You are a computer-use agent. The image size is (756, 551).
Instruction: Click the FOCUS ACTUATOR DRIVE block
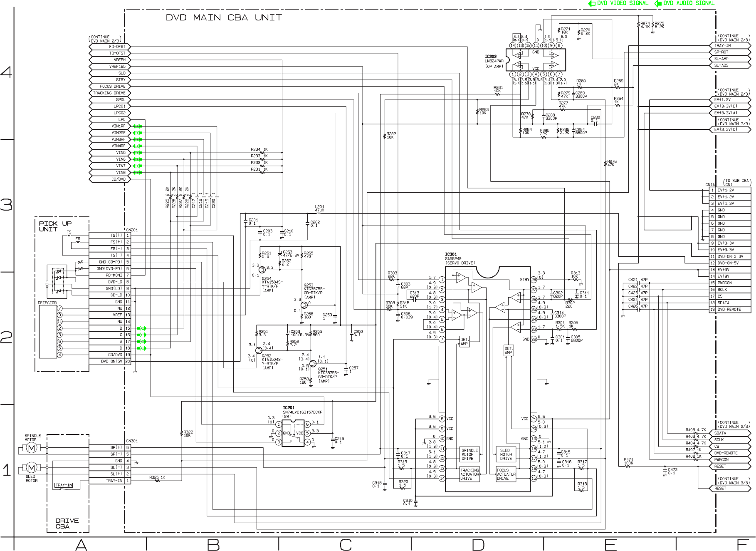506,474
